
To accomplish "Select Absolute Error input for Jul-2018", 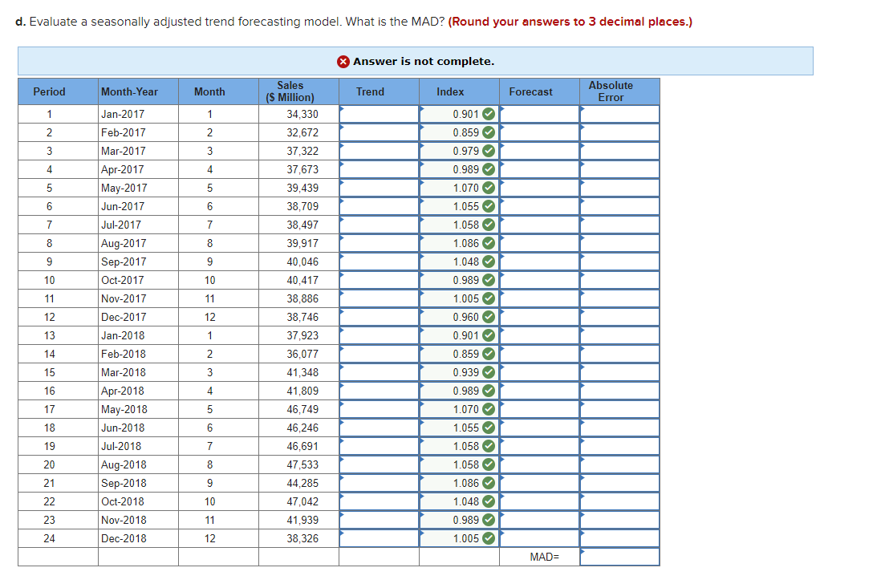I will [619, 446].
